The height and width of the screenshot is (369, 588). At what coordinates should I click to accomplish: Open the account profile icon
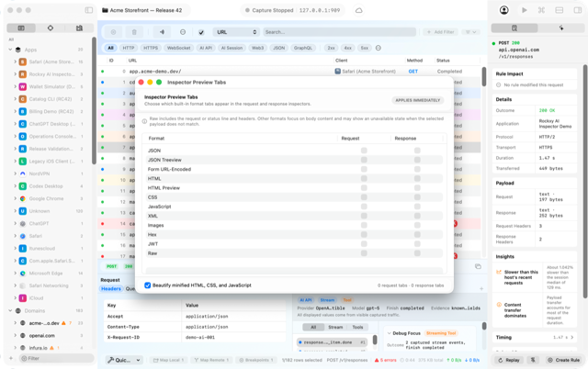504,10
